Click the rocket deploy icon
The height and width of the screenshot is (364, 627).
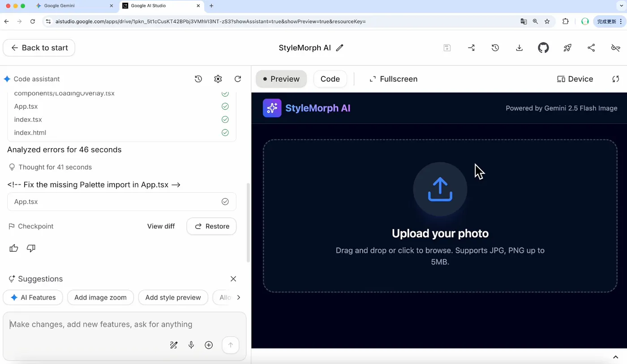(x=567, y=48)
